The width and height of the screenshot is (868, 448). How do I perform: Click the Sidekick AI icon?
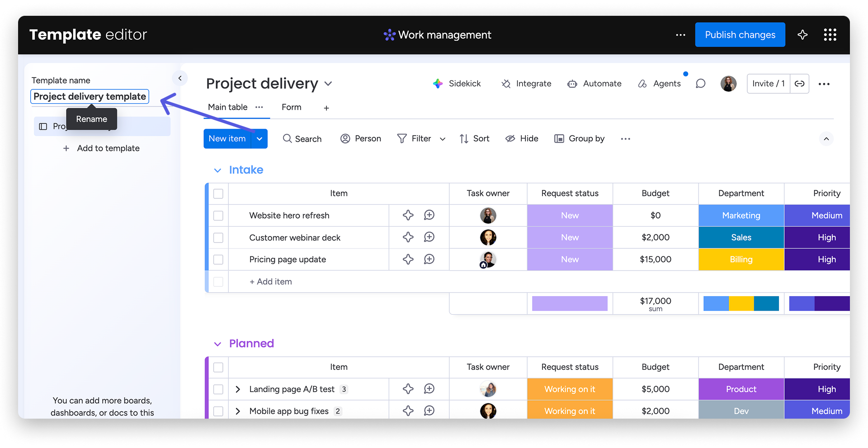(438, 84)
